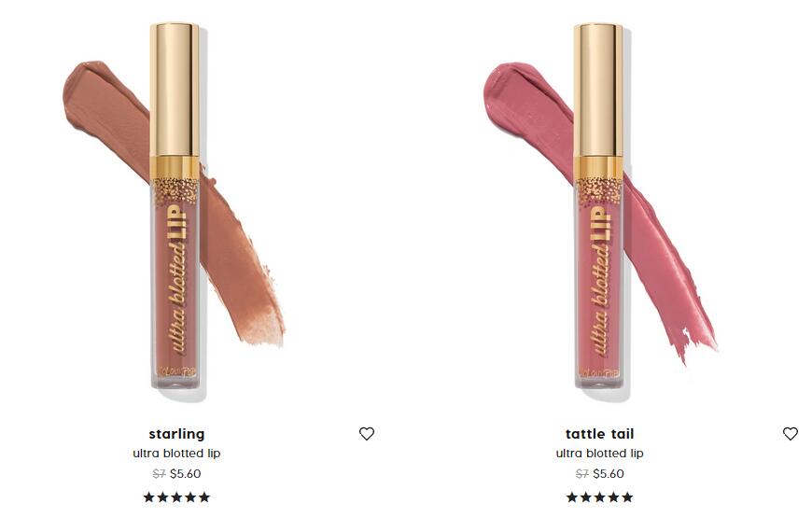The width and height of the screenshot is (812, 517).
Task: Click the starling lip gloss tube image
Action: point(175,205)
